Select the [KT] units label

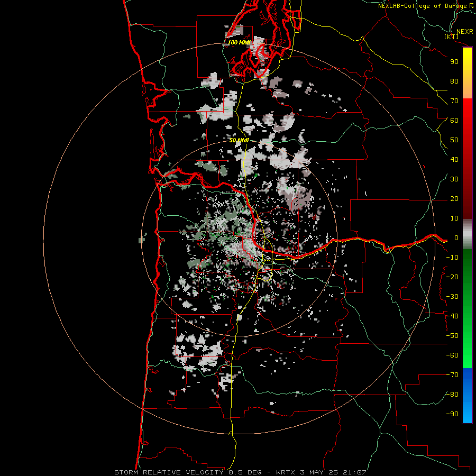[451, 36]
